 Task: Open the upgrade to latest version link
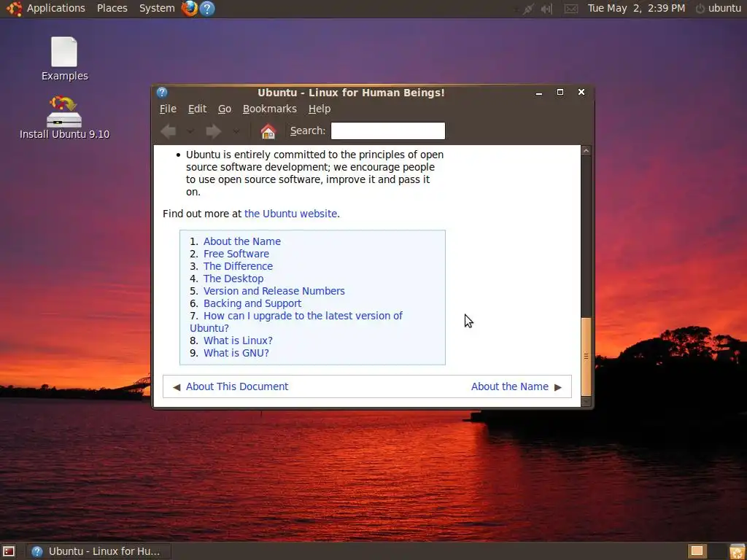296,322
